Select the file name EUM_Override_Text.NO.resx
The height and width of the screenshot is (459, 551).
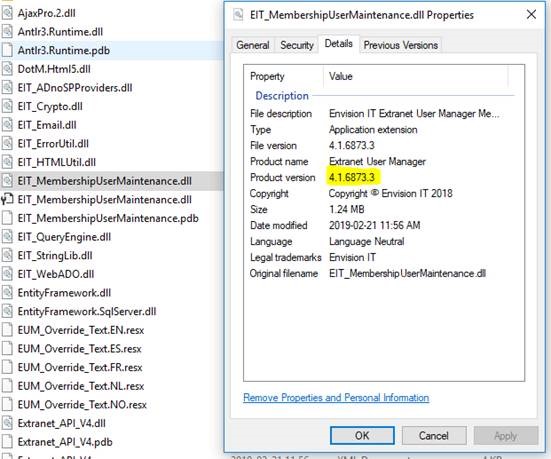[82, 404]
